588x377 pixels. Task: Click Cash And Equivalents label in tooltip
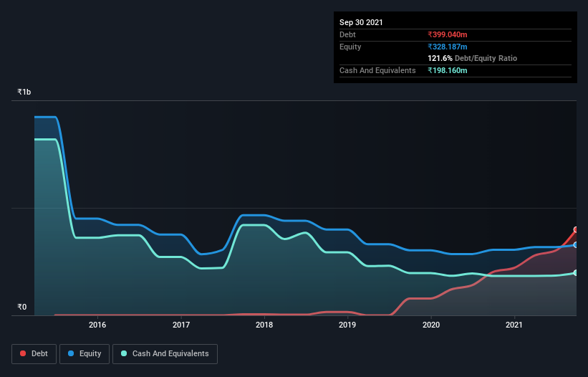pyautogui.click(x=377, y=70)
